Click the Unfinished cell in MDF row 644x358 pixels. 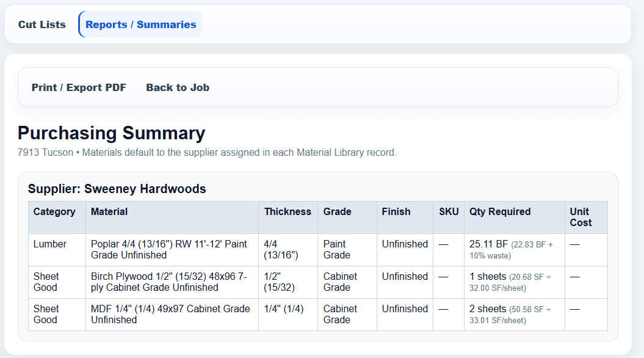coord(405,315)
